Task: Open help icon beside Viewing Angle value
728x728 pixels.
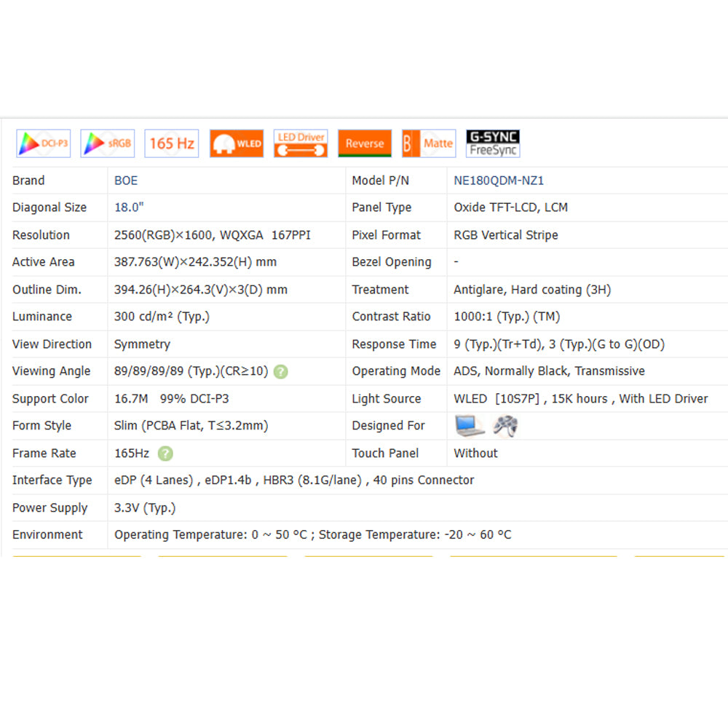Action: tap(281, 371)
